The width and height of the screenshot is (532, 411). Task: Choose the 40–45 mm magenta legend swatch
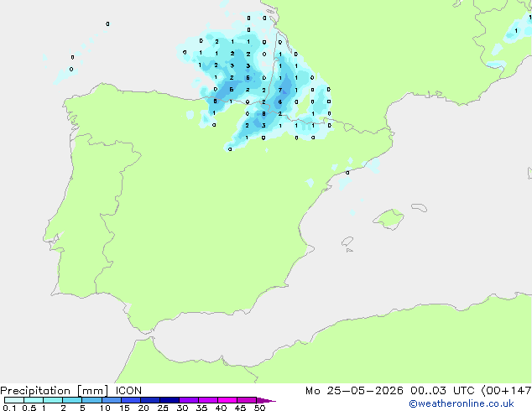(x=227, y=400)
